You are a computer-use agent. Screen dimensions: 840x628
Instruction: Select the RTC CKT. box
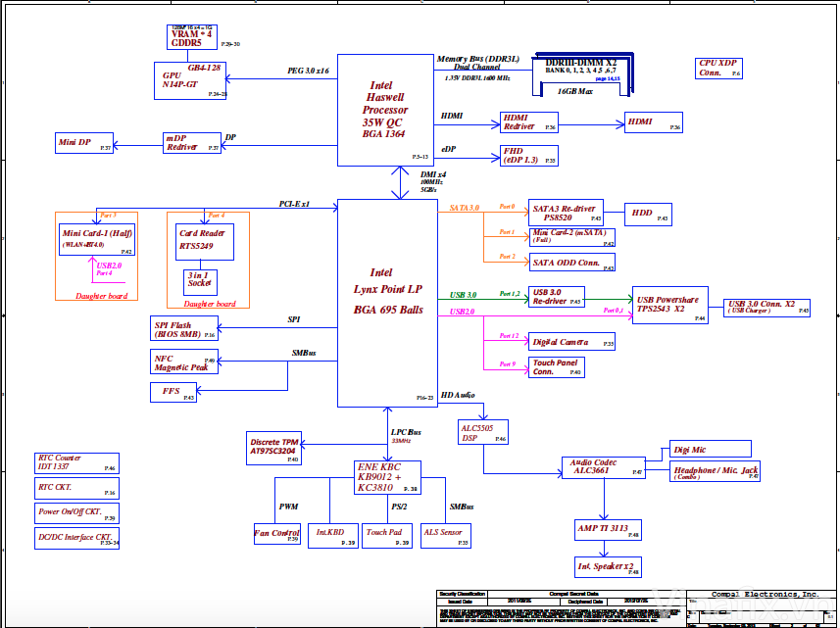click(x=76, y=488)
